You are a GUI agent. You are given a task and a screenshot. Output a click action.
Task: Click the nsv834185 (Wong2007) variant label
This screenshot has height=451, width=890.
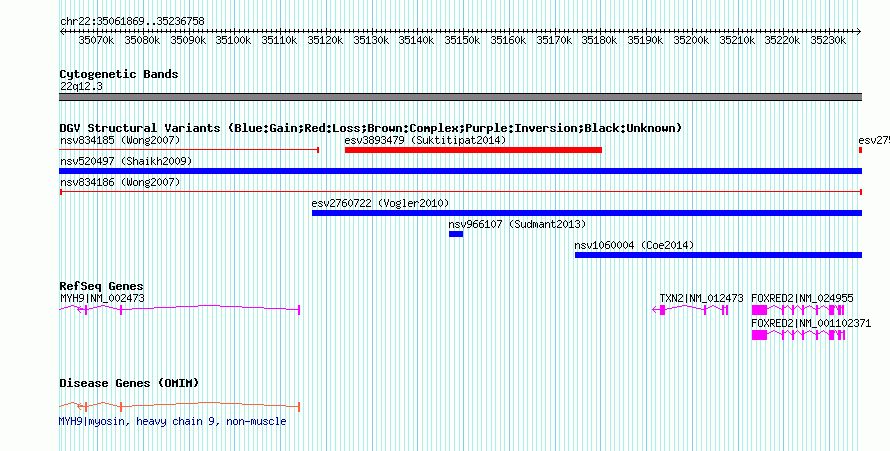coord(120,140)
